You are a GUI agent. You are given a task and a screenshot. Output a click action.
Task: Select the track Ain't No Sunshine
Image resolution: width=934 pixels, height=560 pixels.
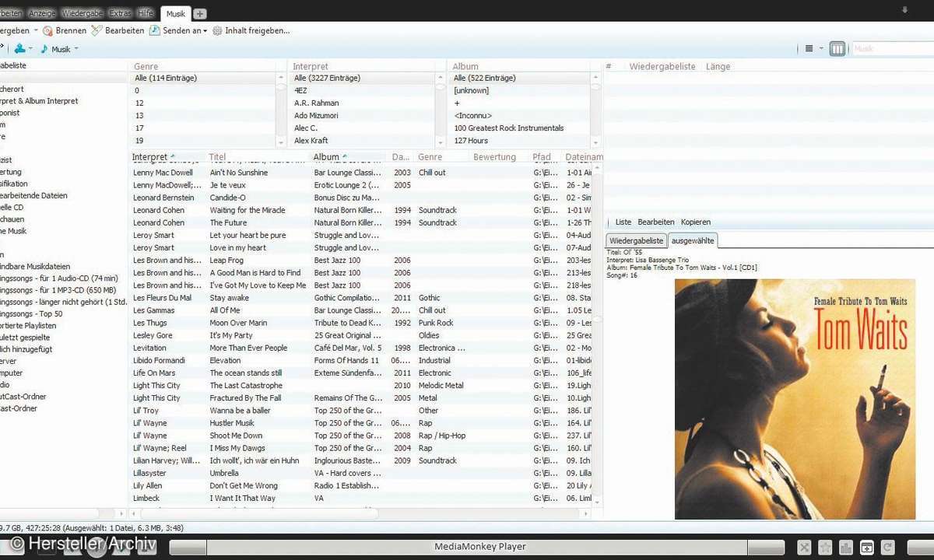pos(238,173)
